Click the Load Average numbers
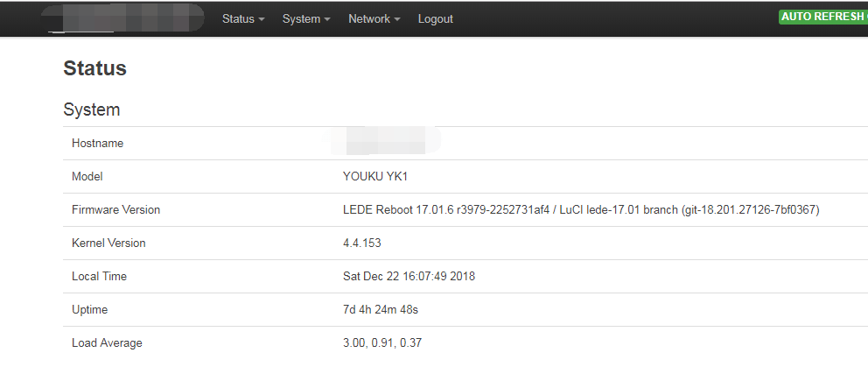The height and width of the screenshot is (381, 868). click(x=381, y=343)
